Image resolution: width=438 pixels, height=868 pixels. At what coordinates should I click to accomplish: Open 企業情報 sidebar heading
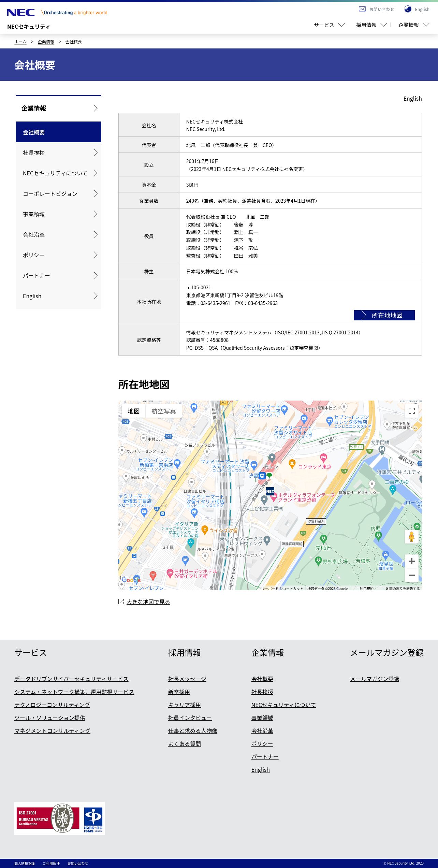pos(59,108)
